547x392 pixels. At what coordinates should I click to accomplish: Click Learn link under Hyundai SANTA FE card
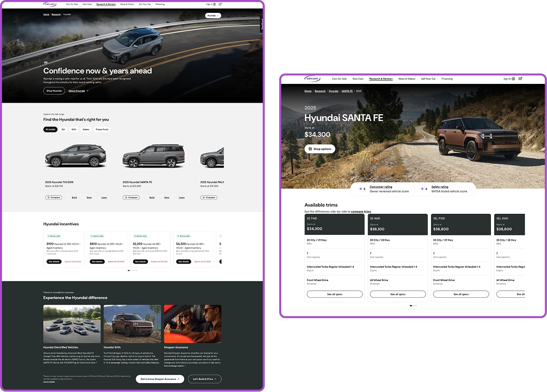pos(182,197)
